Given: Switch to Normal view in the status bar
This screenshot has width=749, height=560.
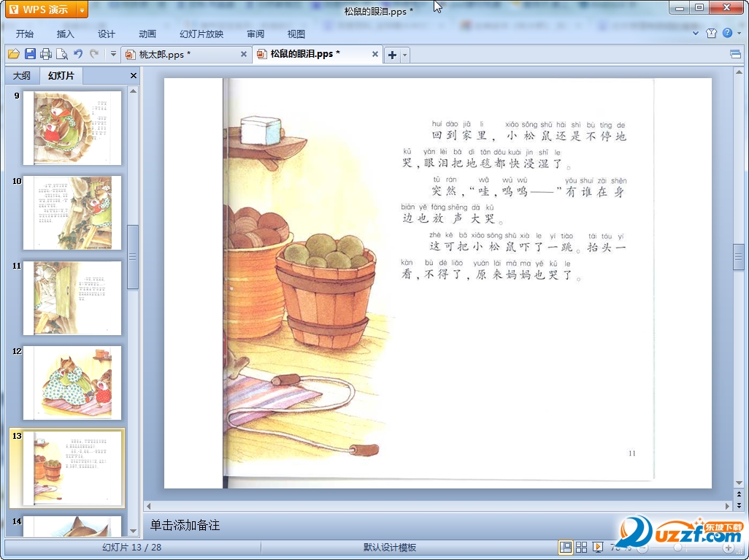Looking at the screenshot, I should [566, 548].
